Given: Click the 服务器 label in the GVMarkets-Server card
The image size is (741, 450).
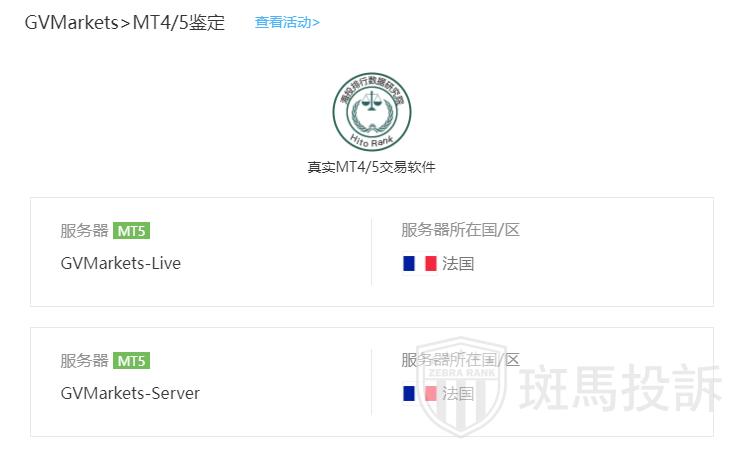Looking at the screenshot, I should click(85, 361).
